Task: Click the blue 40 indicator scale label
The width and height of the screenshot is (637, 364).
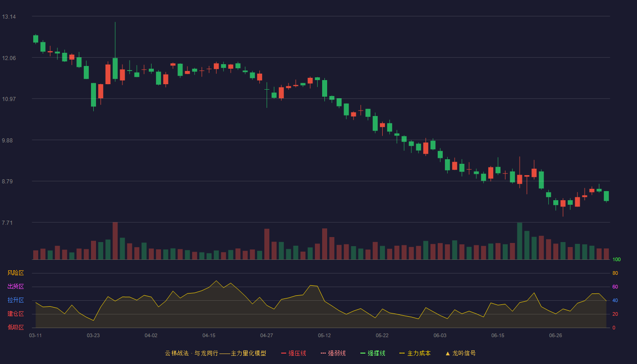Action: pos(615,300)
